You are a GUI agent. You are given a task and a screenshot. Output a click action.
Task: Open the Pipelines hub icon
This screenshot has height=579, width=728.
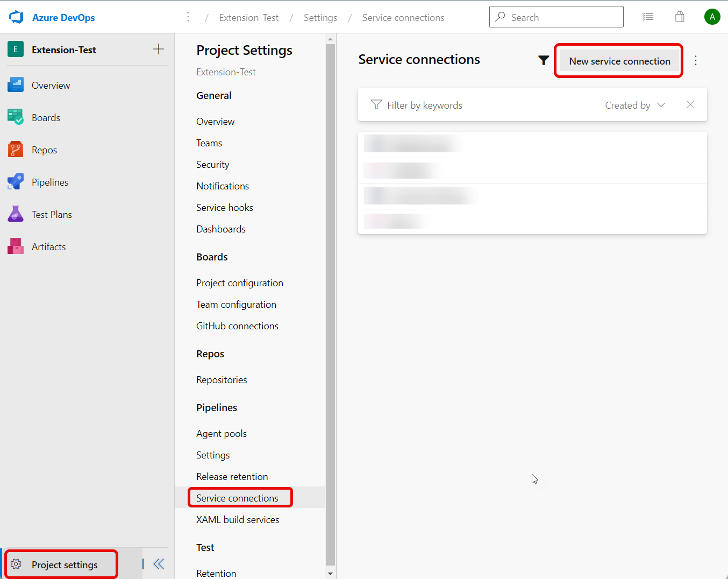pyautogui.click(x=15, y=182)
